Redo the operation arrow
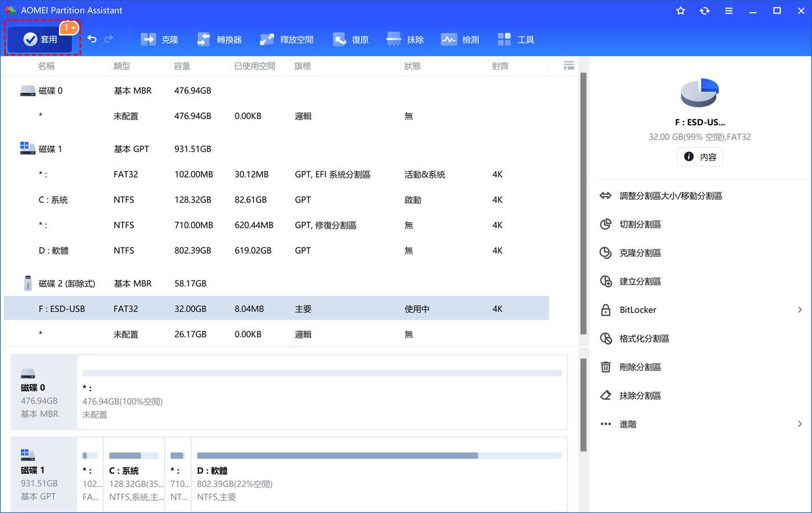Image resolution: width=812 pixels, height=513 pixels. pos(108,39)
